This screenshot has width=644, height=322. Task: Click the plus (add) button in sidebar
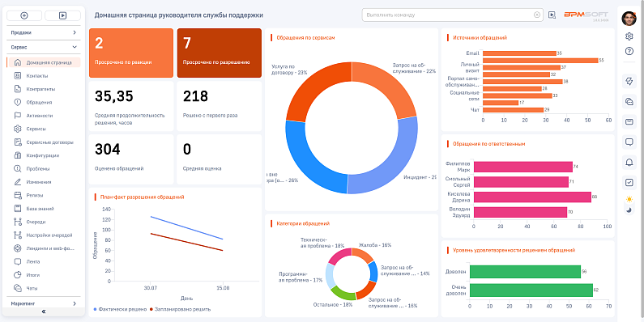24,15
